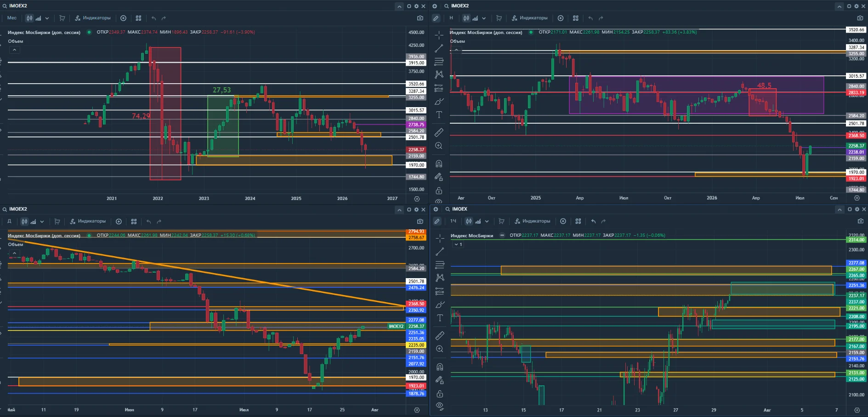The width and height of the screenshot is (868, 417).
Task: Open Индикаторы in the 1Ч chart toolbar
Action: (x=532, y=221)
